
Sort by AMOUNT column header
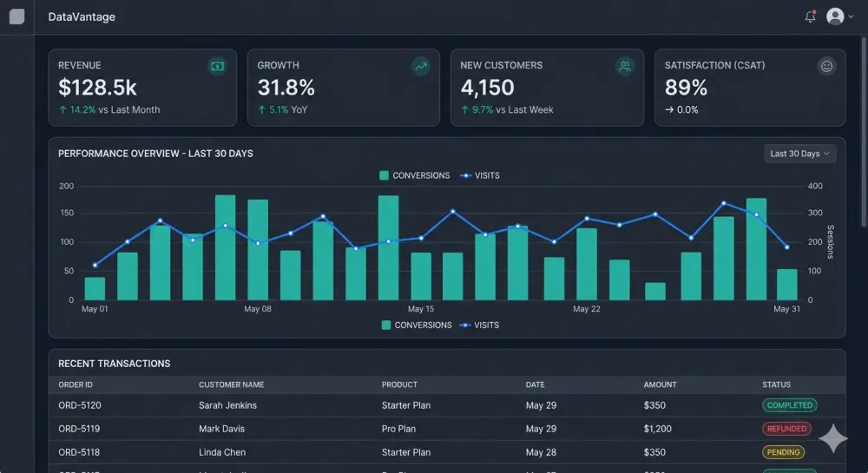660,384
